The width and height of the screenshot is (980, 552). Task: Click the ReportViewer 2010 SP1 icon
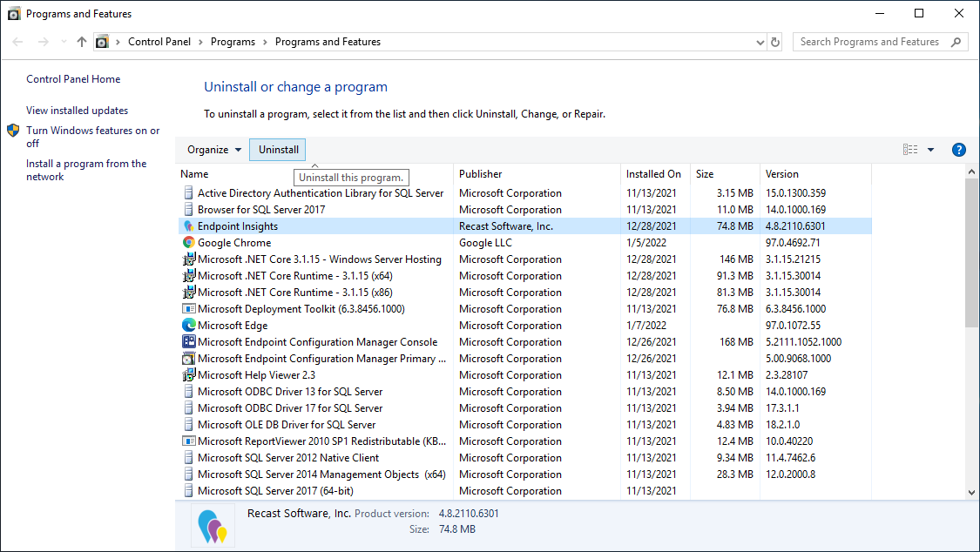point(188,441)
